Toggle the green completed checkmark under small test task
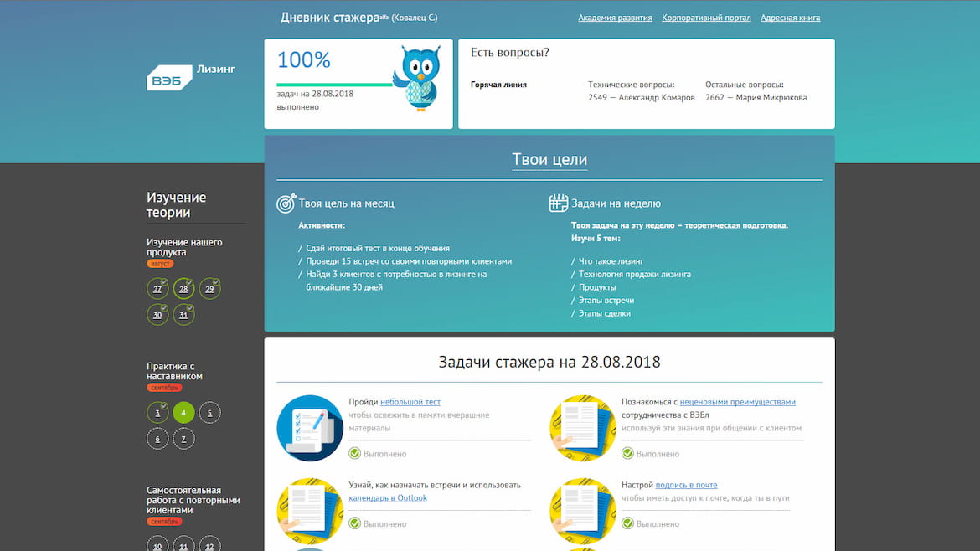Image resolution: width=980 pixels, height=551 pixels. 354,454
